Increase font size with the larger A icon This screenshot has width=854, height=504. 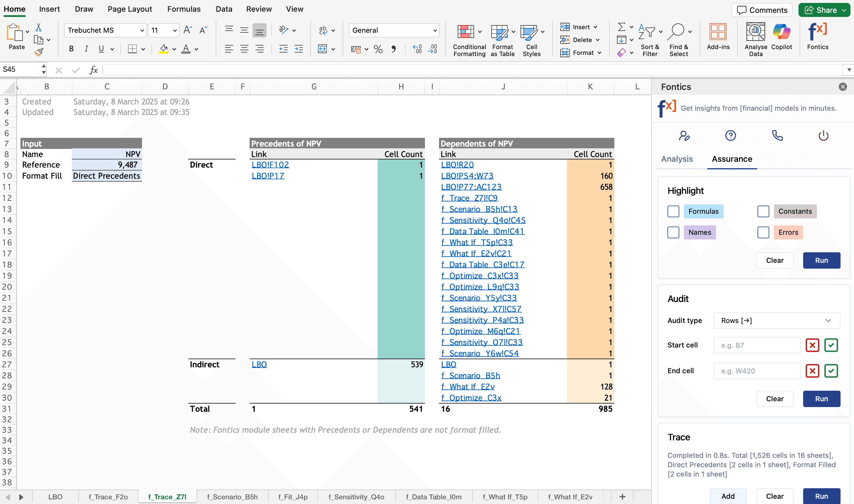[x=188, y=30]
